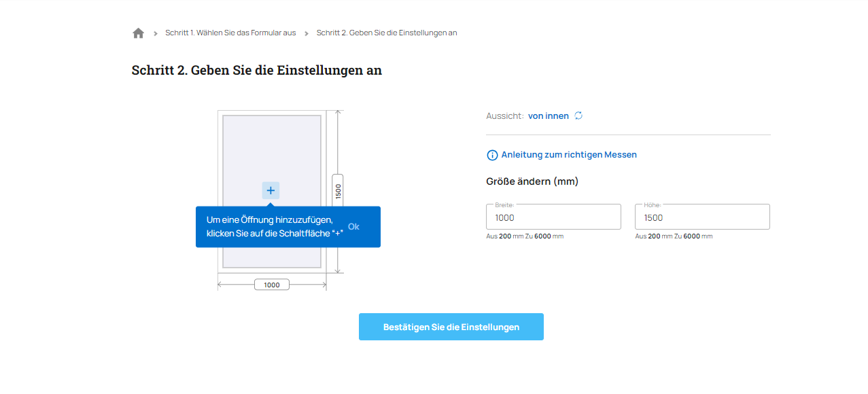Viewport: 868px width, 394px height.
Task: Open the info icon beside measuring guide
Action: [492, 155]
